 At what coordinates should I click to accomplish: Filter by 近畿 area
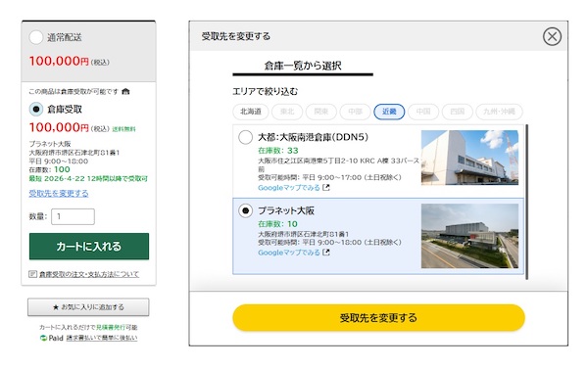click(389, 112)
